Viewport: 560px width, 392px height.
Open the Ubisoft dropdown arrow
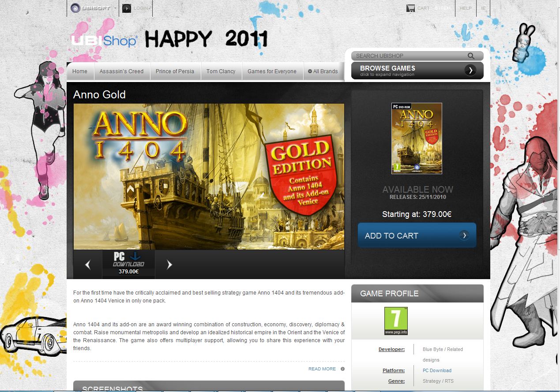115,8
